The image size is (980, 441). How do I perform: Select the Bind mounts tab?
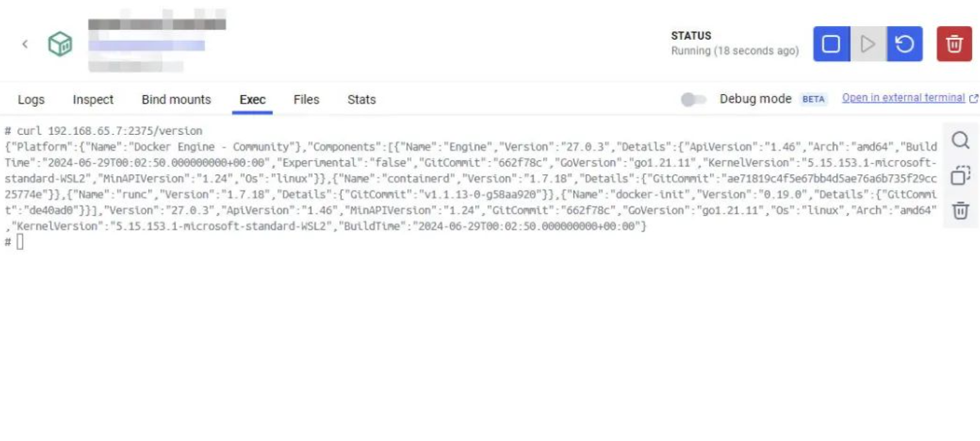click(x=177, y=99)
